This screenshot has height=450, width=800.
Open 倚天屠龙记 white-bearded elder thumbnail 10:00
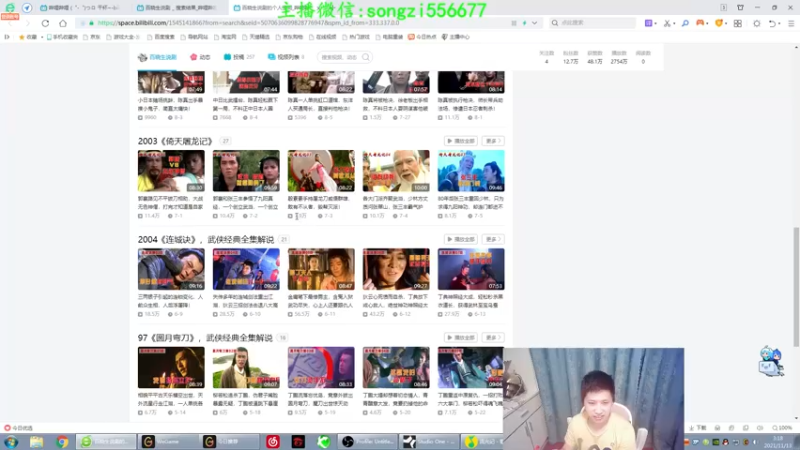[x=396, y=171]
